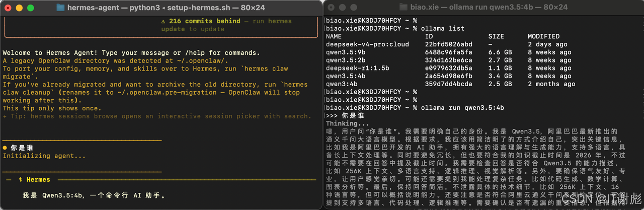Click the folder icon in biao.xie title bar

(404, 7)
